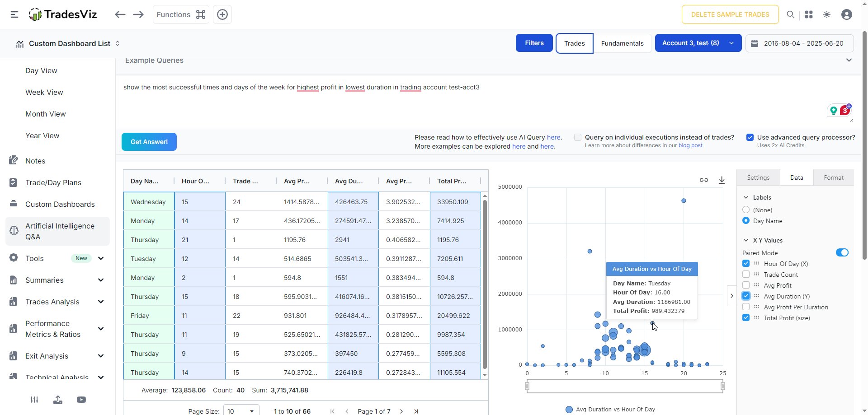Collapse the Example Queries section
The image size is (868, 415).
point(849,60)
